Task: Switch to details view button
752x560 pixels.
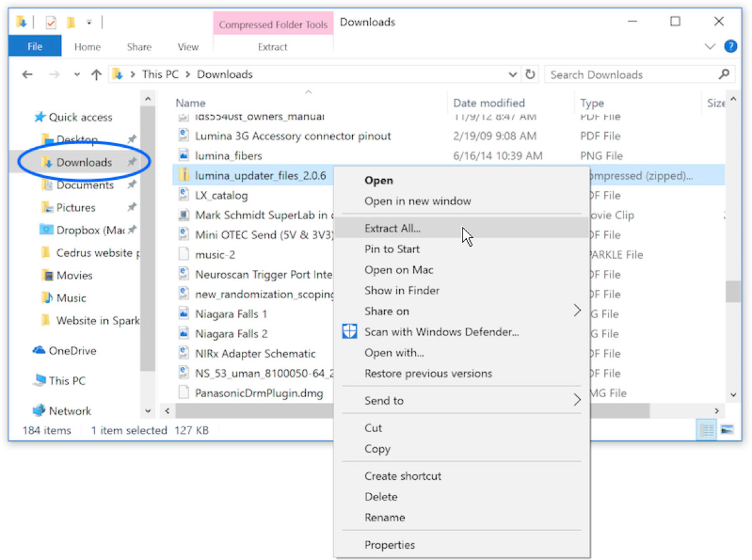Action: (x=707, y=430)
